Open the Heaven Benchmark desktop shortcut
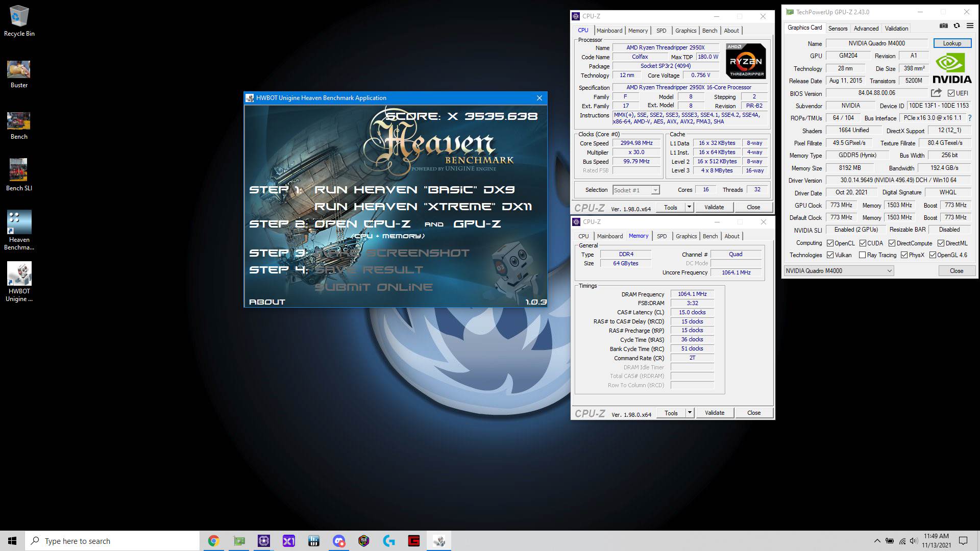The image size is (980, 551). pos(19,230)
